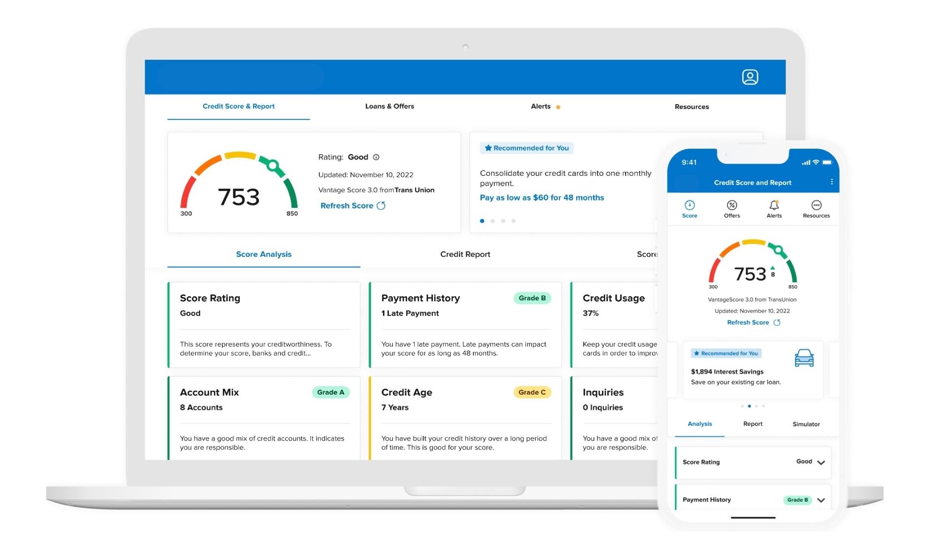Expand the Score Rating card on the phone
This screenshot has width=930, height=560.
point(820,462)
